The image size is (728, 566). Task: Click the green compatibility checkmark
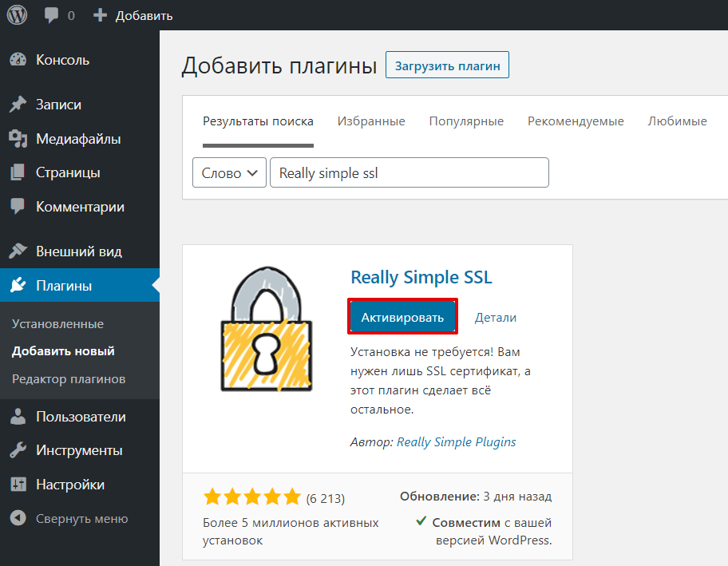click(421, 521)
